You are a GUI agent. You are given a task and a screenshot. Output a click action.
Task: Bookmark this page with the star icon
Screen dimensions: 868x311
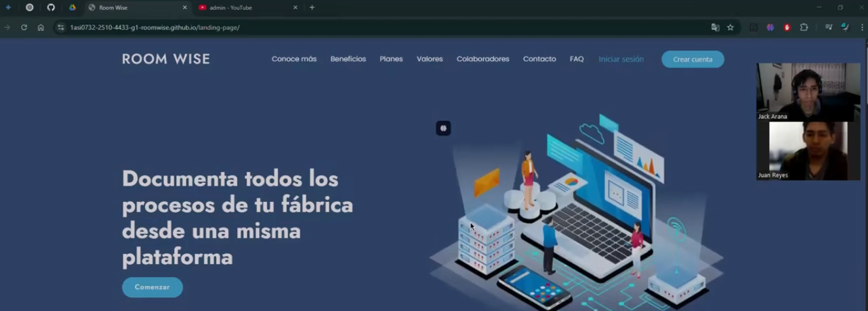[x=730, y=27]
